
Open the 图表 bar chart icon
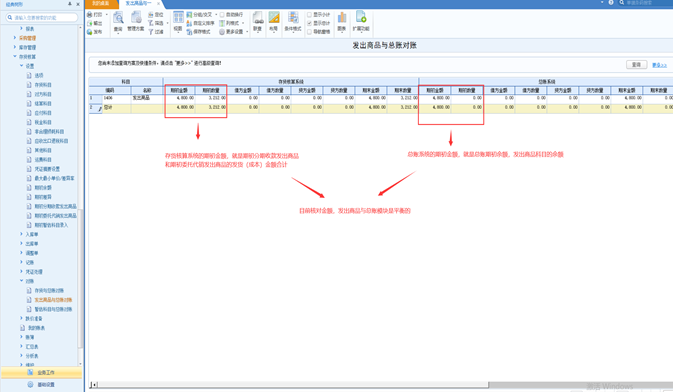[342, 18]
